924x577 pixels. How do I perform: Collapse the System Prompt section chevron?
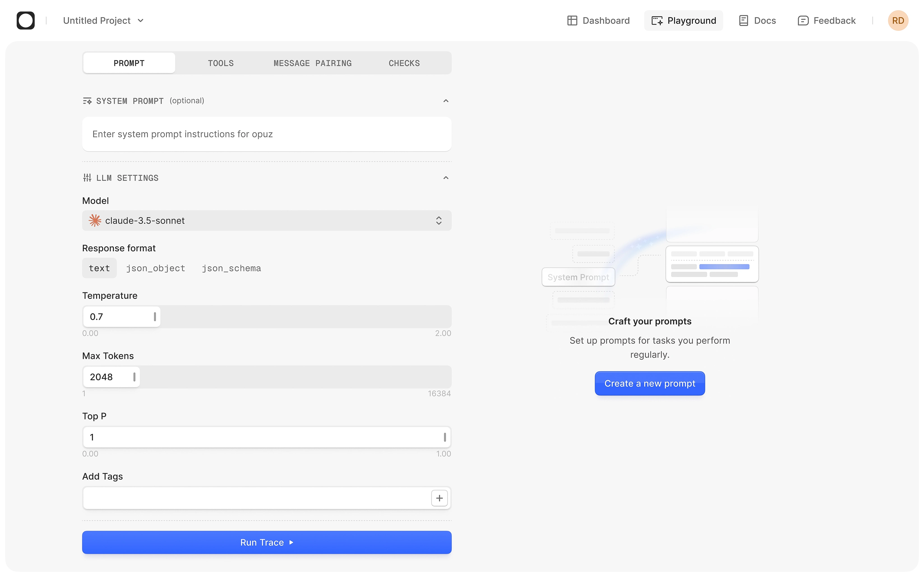(446, 101)
